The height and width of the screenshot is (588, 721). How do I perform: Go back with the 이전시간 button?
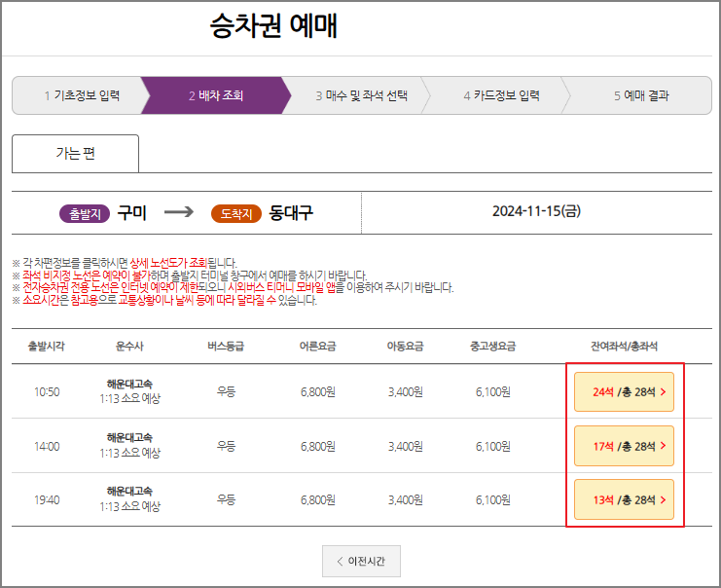click(361, 562)
